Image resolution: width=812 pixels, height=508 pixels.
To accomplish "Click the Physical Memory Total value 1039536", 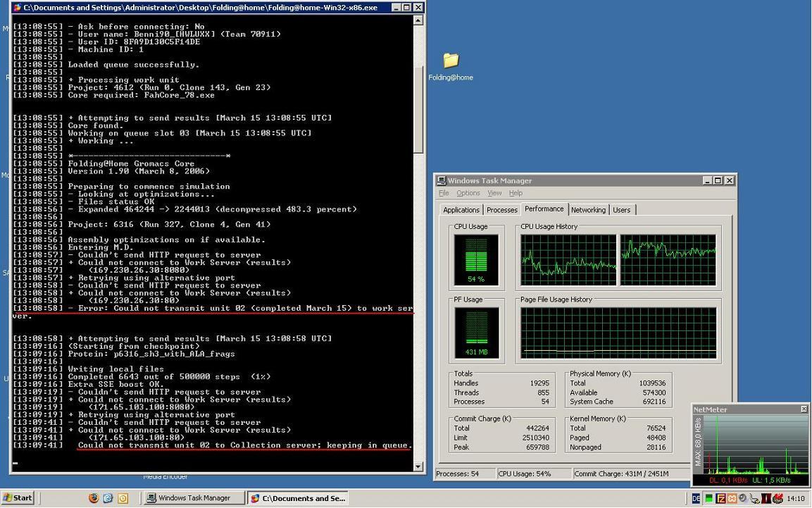I will point(653,383).
